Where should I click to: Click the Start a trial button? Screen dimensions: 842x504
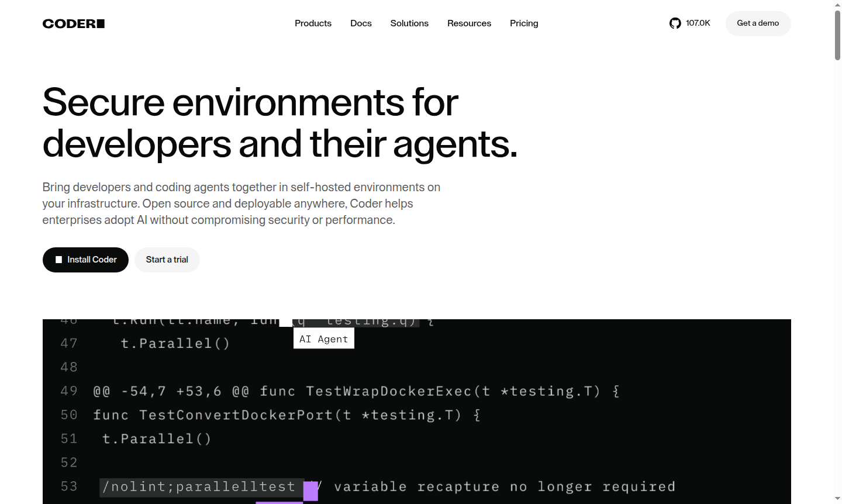point(167,259)
